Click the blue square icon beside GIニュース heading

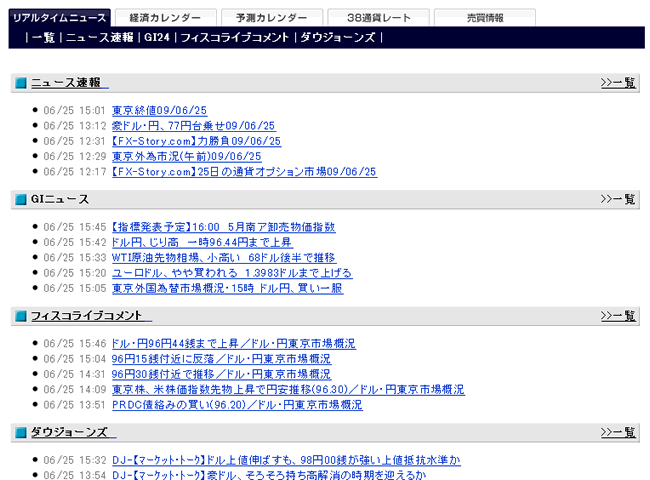[21, 199]
